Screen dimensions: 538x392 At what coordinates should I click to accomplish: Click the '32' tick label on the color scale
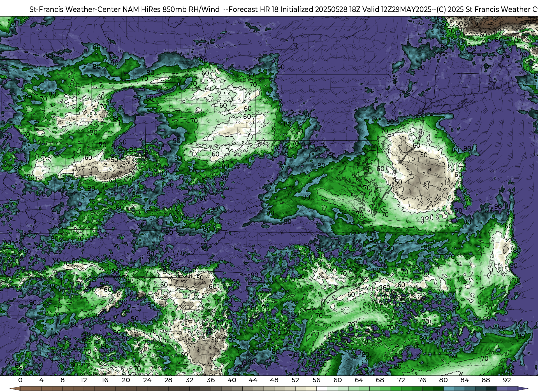click(189, 380)
